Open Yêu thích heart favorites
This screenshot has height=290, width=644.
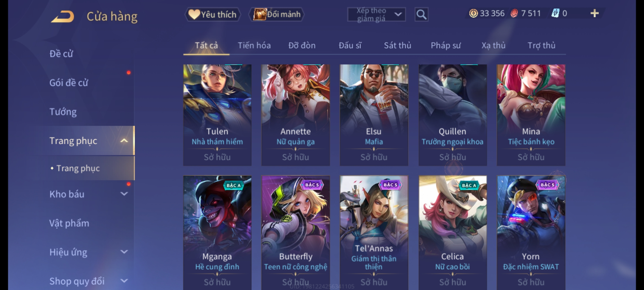(x=213, y=15)
